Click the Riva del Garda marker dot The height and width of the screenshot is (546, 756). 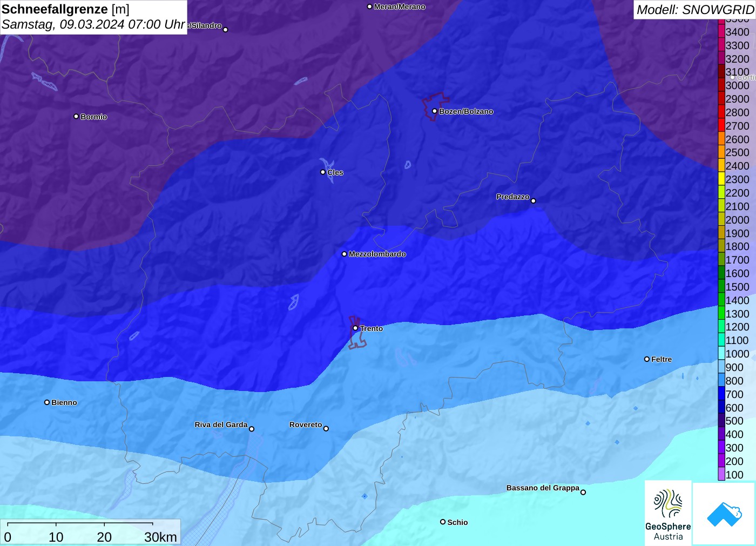tap(252, 429)
